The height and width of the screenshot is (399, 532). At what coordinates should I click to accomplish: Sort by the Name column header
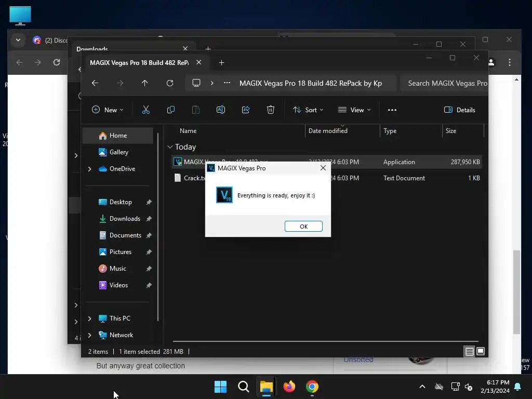tap(188, 130)
